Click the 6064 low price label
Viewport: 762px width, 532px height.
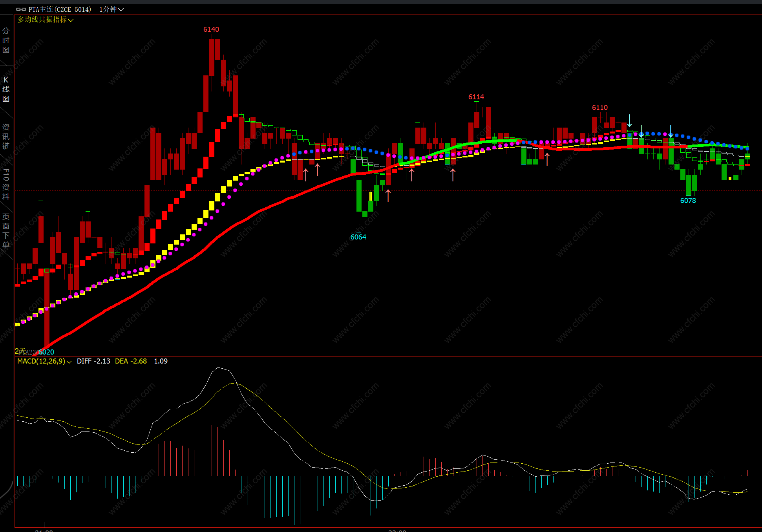pyautogui.click(x=358, y=237)
